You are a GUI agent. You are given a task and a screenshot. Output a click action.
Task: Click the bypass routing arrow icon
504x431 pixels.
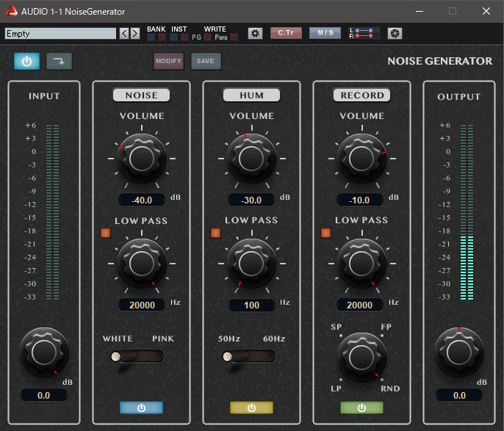tap(59, 61)
